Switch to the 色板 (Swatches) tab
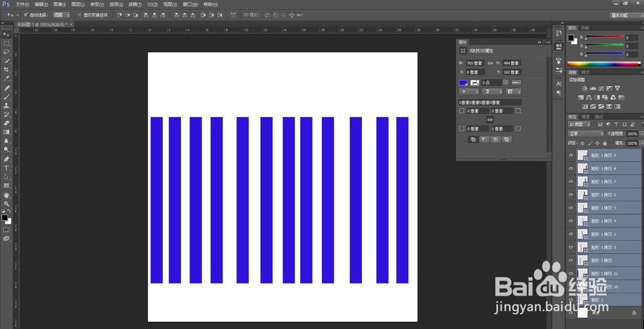Image resolution: width=644 pixels, height=329 pixels. click(585, 28)
